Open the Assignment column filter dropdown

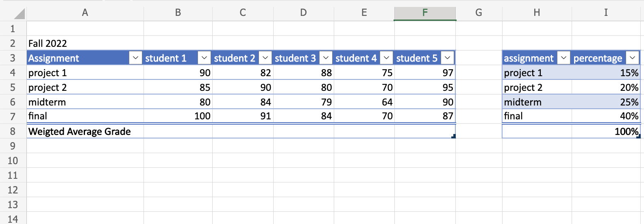(136, 58)
